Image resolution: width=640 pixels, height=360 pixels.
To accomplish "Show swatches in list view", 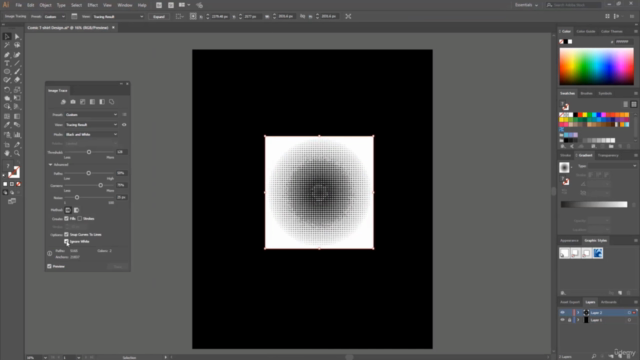I will coord(626,104).
